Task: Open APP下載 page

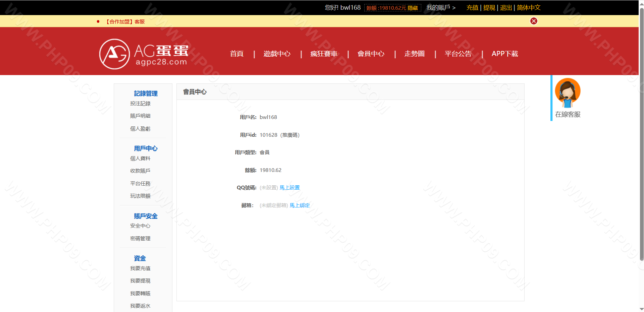Action: 504,54
